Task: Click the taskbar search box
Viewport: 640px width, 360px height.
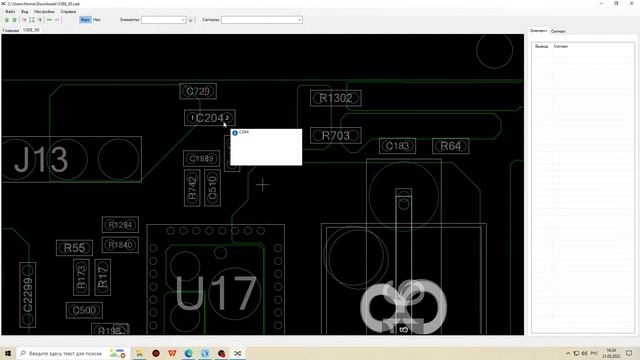Action: (73, 353)
